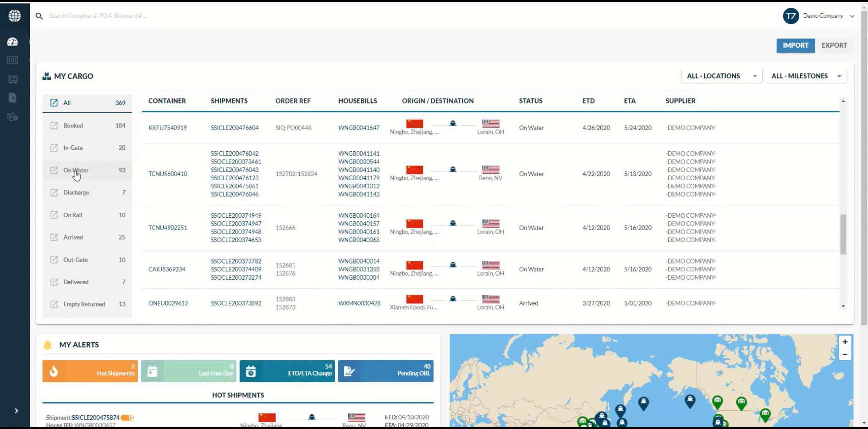
Task: Open the dashboard via the speedometer icon
Action: click(13, 42)
